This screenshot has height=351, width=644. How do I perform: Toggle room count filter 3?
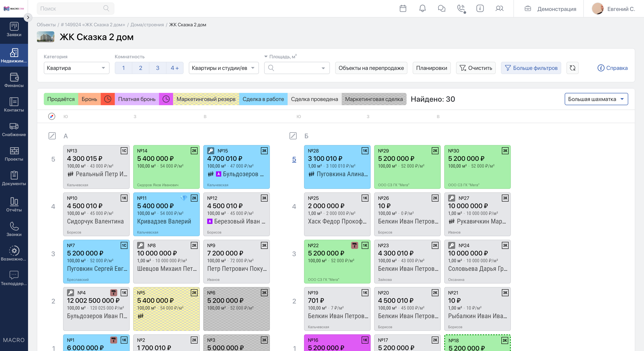[x=157, y=68]
